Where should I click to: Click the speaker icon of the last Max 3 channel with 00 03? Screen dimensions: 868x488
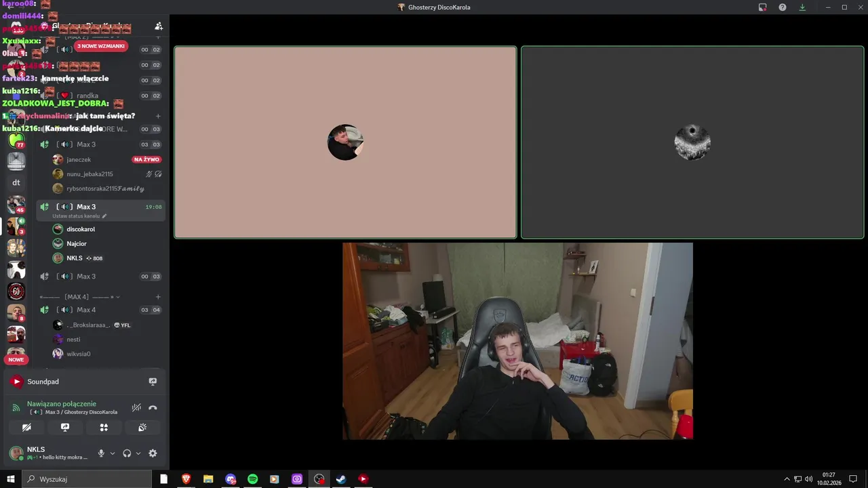click(44, 277)
